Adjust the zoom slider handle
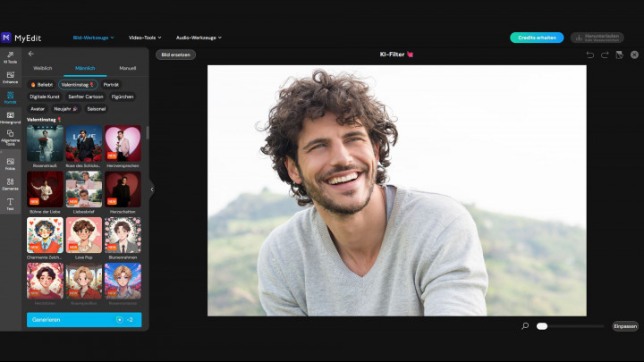Screen dimensions: 644x362 [x=542, y=326]
